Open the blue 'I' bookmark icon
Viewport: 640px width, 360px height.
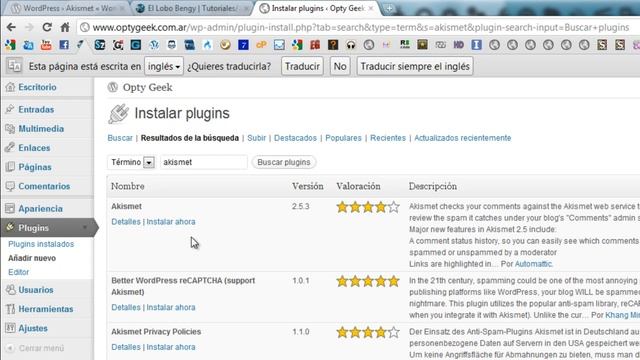tap(476, 45)
